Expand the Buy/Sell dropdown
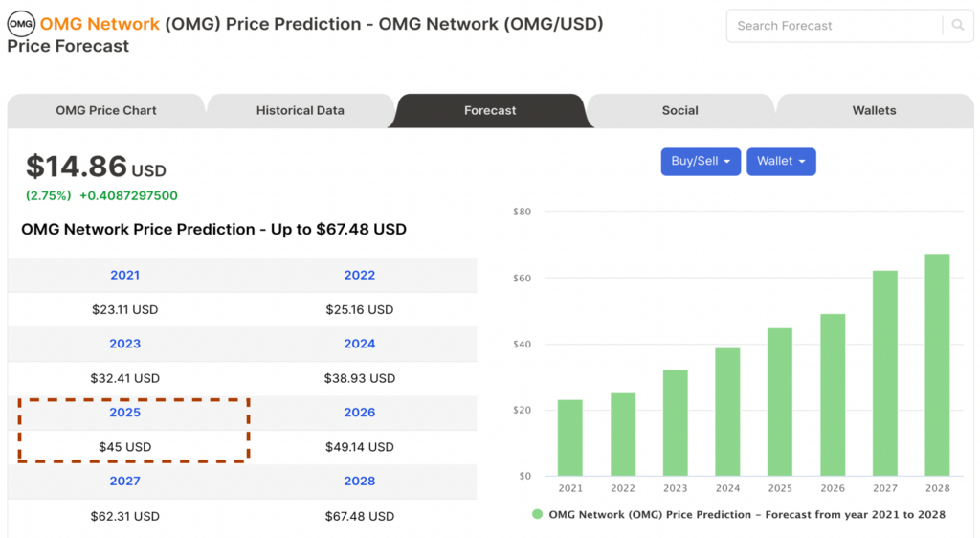980x538 pixels. coord(701,161)
